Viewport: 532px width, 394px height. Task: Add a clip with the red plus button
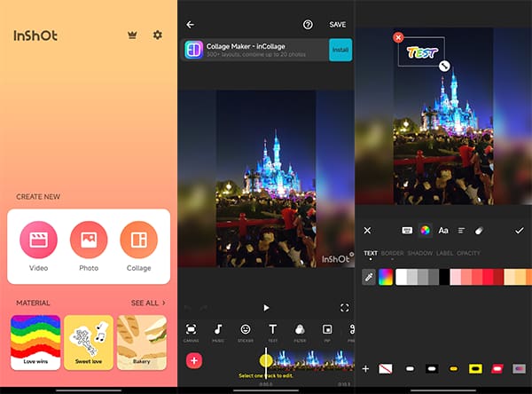click(194, 360)
